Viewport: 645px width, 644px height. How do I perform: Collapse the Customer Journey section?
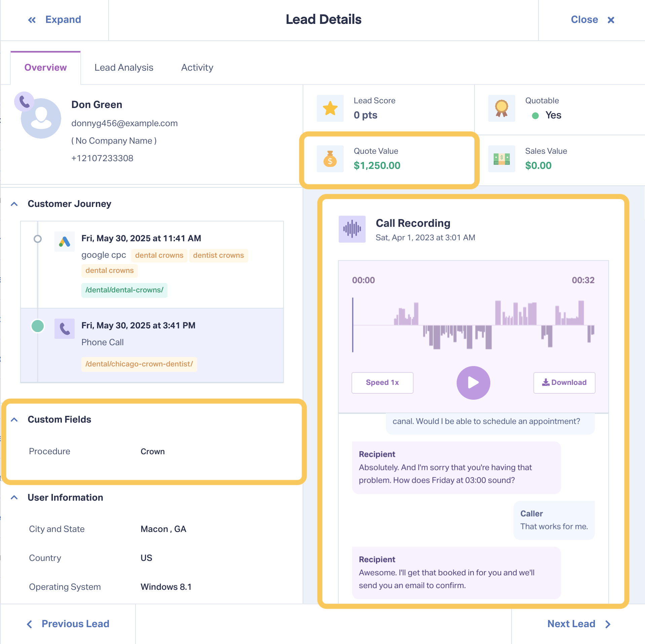point(14,204)
